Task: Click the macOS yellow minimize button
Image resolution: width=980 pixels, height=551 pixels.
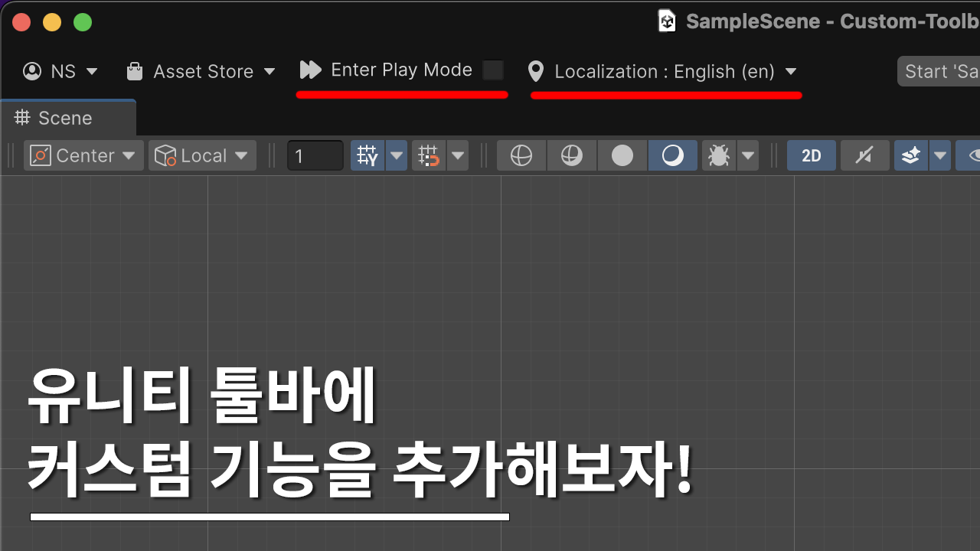Action: [52, 22]
